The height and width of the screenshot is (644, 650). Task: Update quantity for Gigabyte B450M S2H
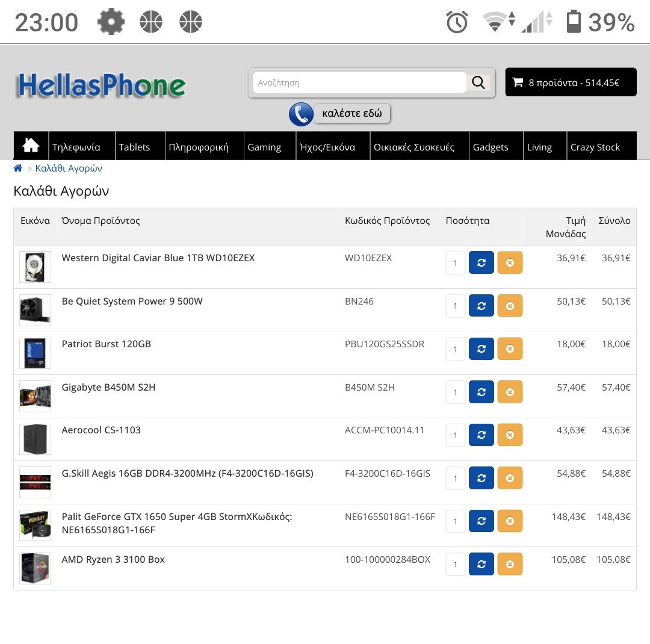coord(481,392)
